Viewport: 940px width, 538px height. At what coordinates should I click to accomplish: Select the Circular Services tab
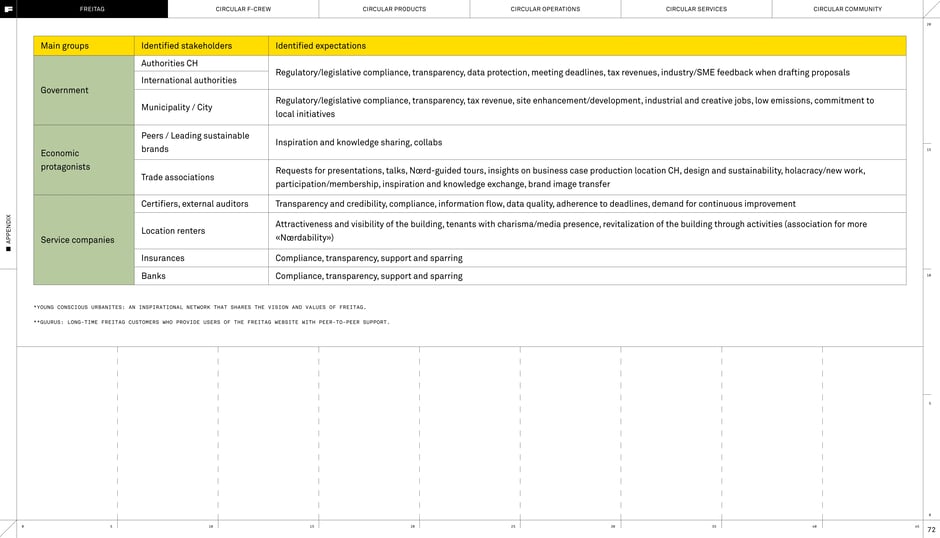click(697, 9)
